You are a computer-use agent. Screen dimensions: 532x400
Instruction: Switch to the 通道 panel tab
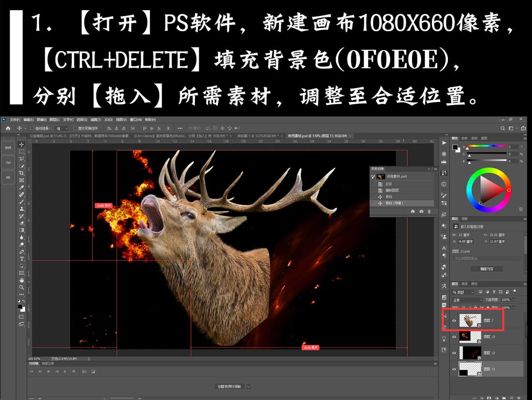tap(464, 284)
